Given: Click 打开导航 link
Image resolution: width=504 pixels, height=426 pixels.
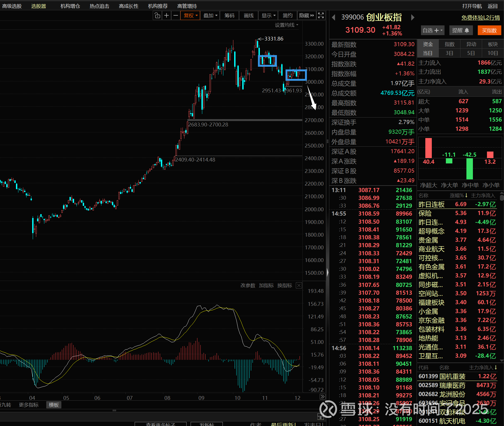Looking at the screenshot, I should pos(472,6).
